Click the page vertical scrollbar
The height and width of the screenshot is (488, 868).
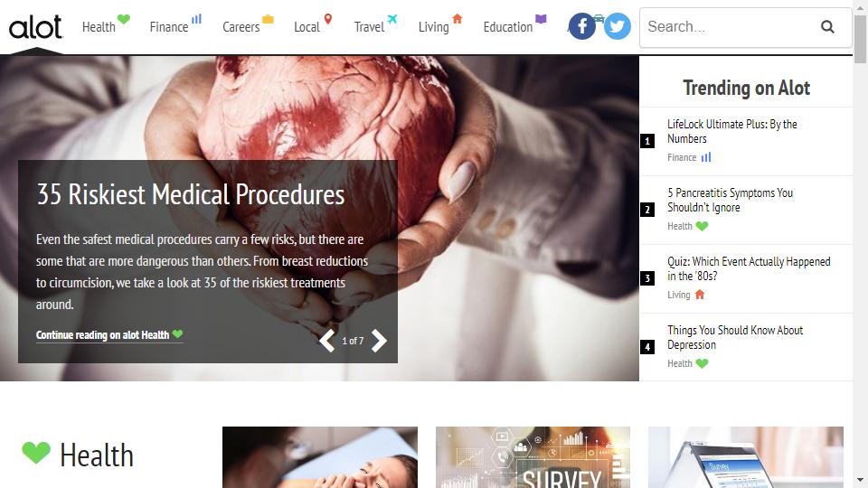(x=860, y=244)
